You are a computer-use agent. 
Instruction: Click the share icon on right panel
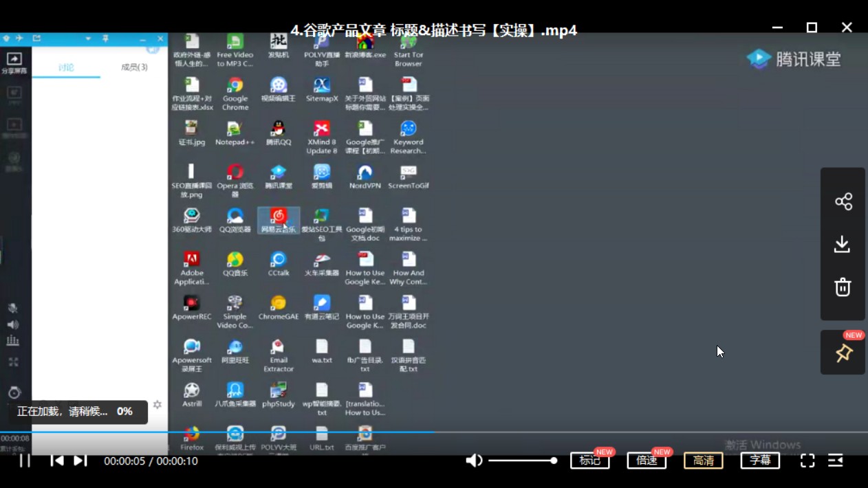(x=843, y=201)
